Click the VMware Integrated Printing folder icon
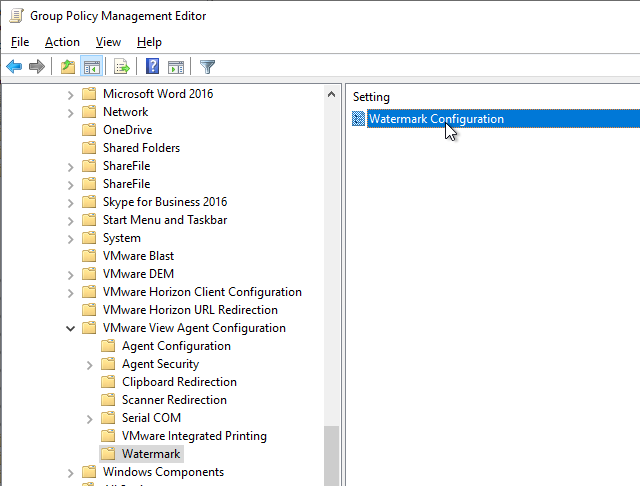This screenshot has height=486, width=640. coord(108,436)
